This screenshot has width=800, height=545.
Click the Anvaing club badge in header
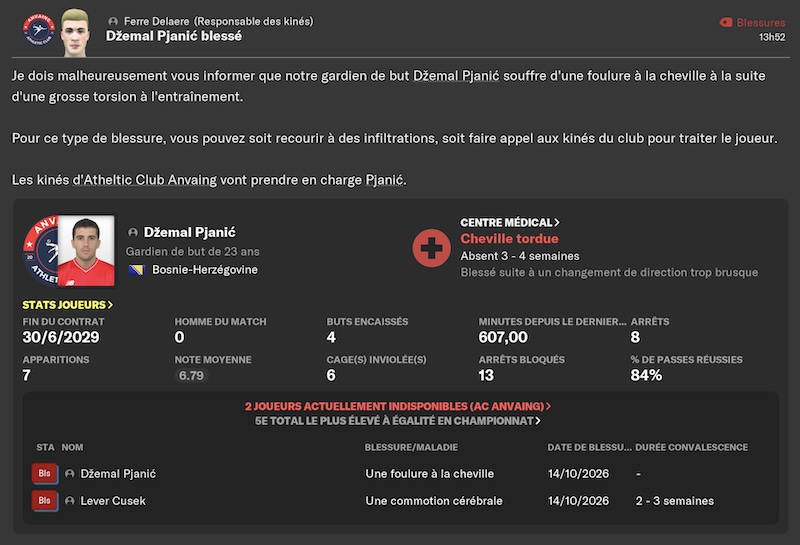click(39, 30)
